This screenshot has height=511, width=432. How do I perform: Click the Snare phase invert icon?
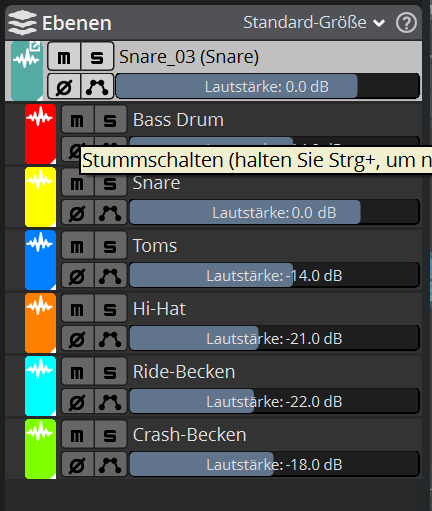coord(77,212)
